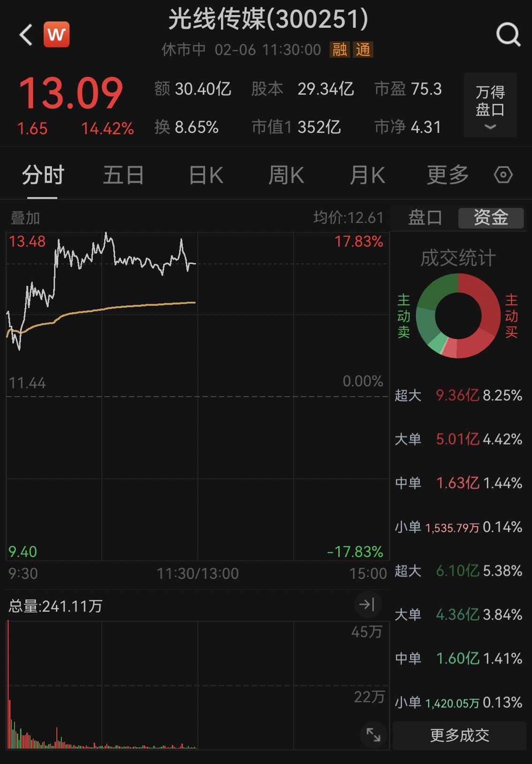Open the 更多 chart period menu
The image size is (532, 764).
coord(448,175)
